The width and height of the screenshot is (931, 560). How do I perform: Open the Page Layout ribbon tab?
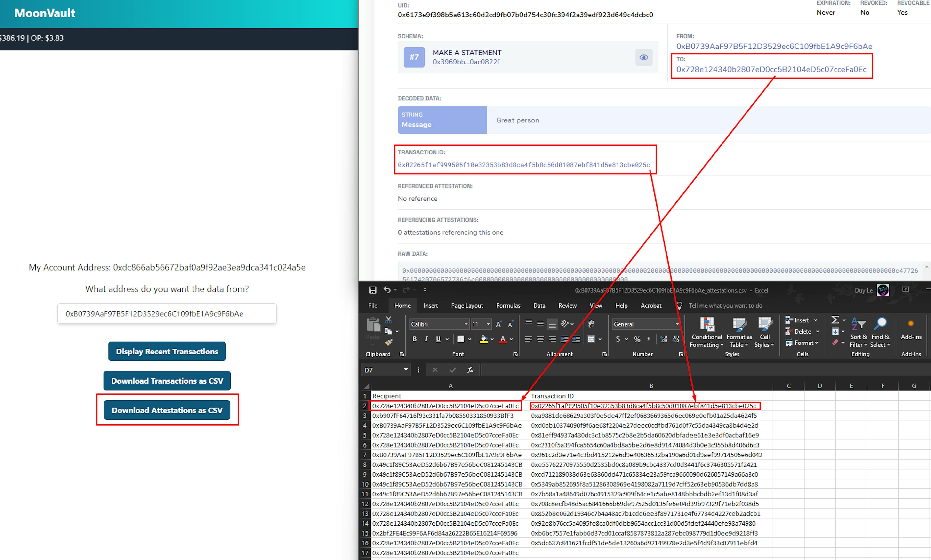(467, 306)
